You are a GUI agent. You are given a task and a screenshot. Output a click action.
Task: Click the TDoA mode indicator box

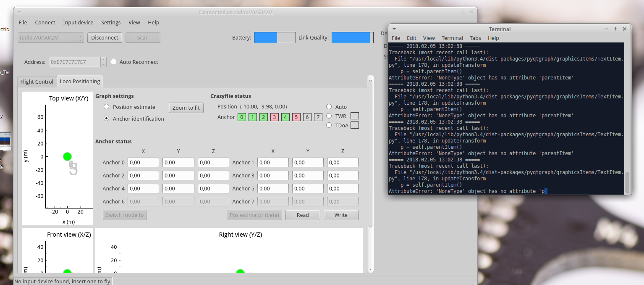point(355,125)
